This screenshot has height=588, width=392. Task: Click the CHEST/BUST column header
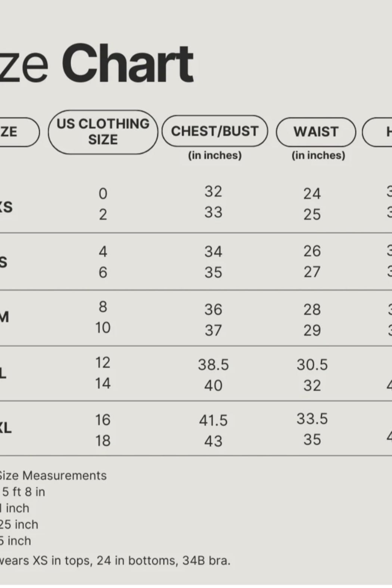tap(215, 131)
